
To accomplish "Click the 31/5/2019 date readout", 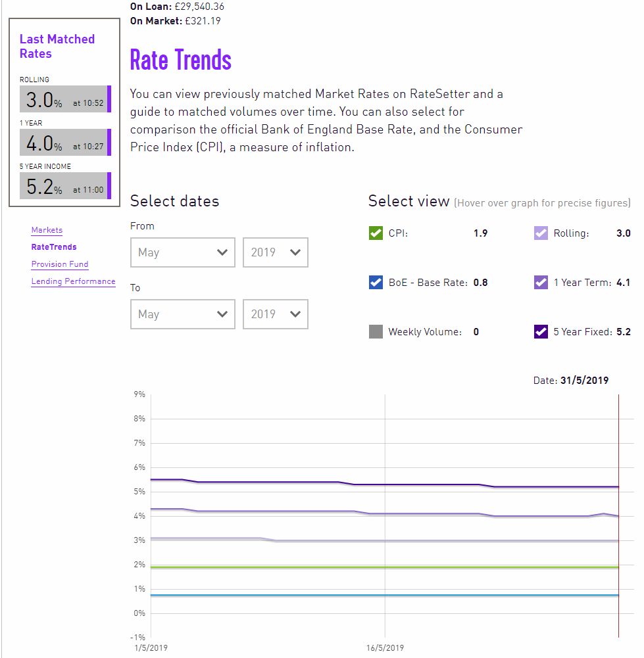I will coord(584,381).
